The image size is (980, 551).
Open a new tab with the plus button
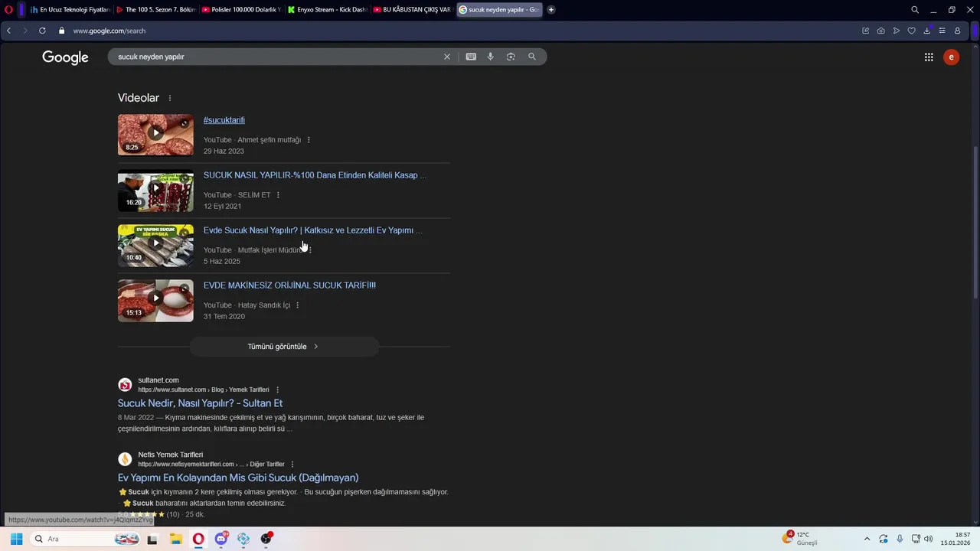pos(551,10)
